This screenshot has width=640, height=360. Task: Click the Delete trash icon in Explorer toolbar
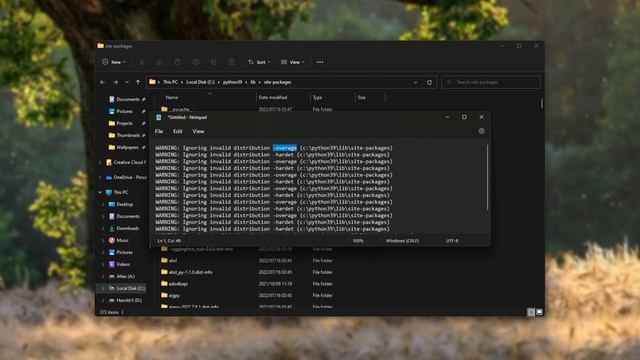pos(231,62)
